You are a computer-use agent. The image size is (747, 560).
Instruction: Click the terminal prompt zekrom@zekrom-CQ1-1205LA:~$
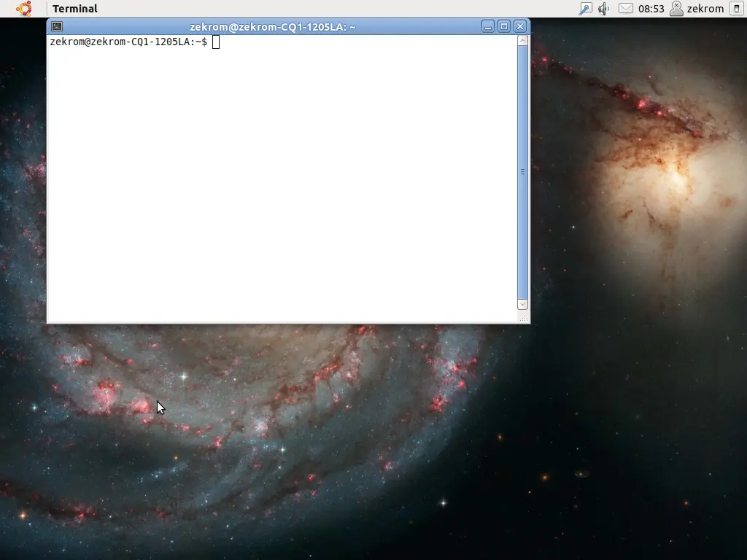tap(128, 42)
